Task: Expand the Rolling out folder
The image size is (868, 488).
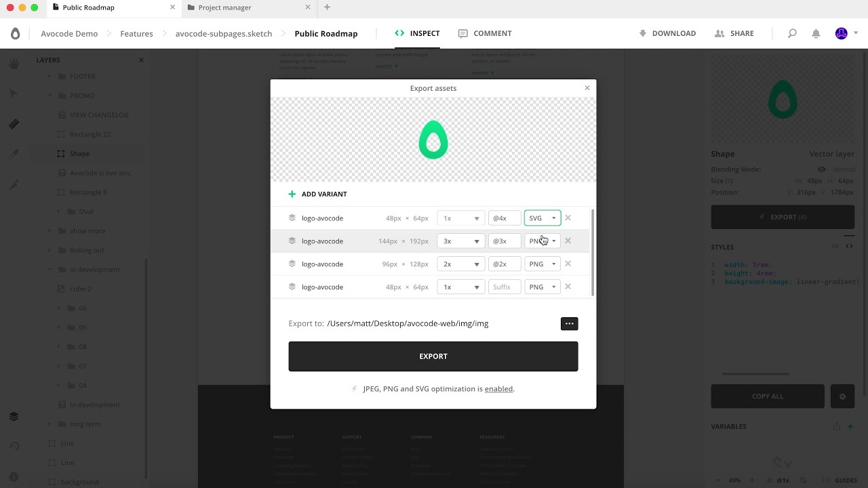Action: (x=50, y=250)
